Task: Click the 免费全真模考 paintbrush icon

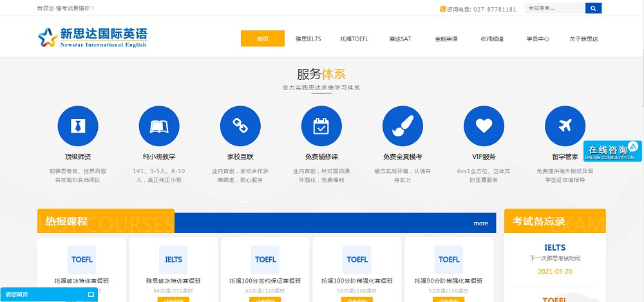Action: coord(402,126)
